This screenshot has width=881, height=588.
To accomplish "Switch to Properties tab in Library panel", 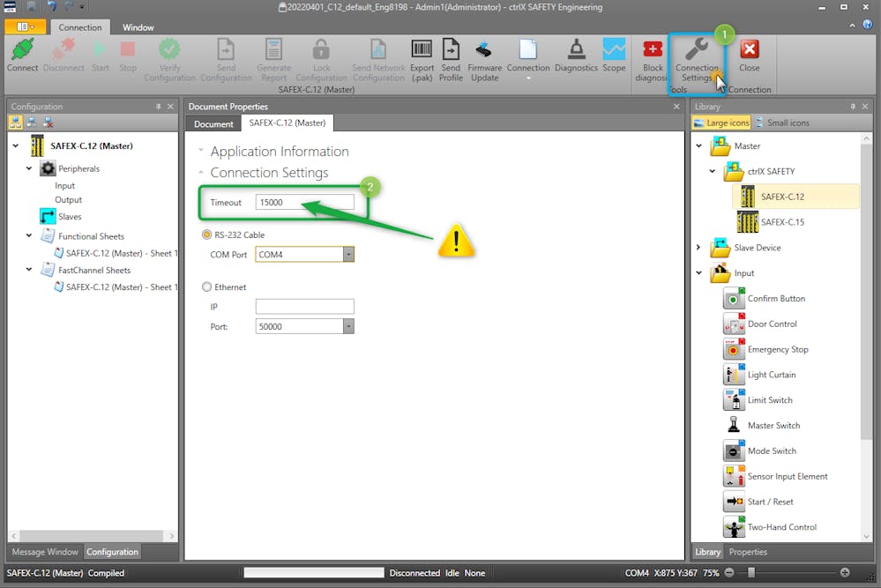I will click(747, 552).
